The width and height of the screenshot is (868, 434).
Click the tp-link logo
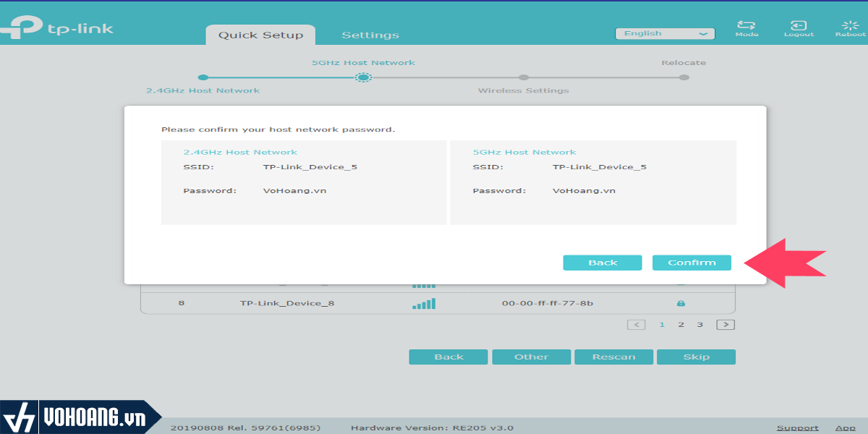(x=56, y=29)
